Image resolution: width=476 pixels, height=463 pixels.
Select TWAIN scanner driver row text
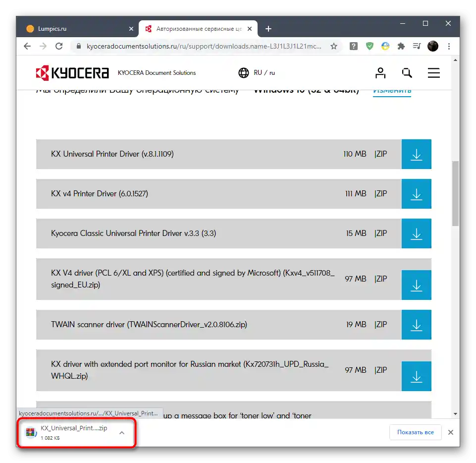click(149, 325)
